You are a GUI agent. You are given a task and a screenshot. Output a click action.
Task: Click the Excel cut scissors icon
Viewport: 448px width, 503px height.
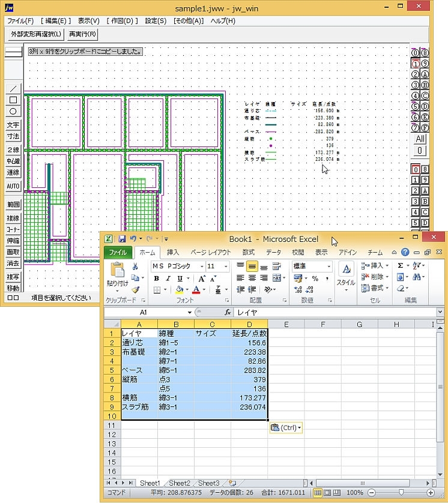[136, 267]
